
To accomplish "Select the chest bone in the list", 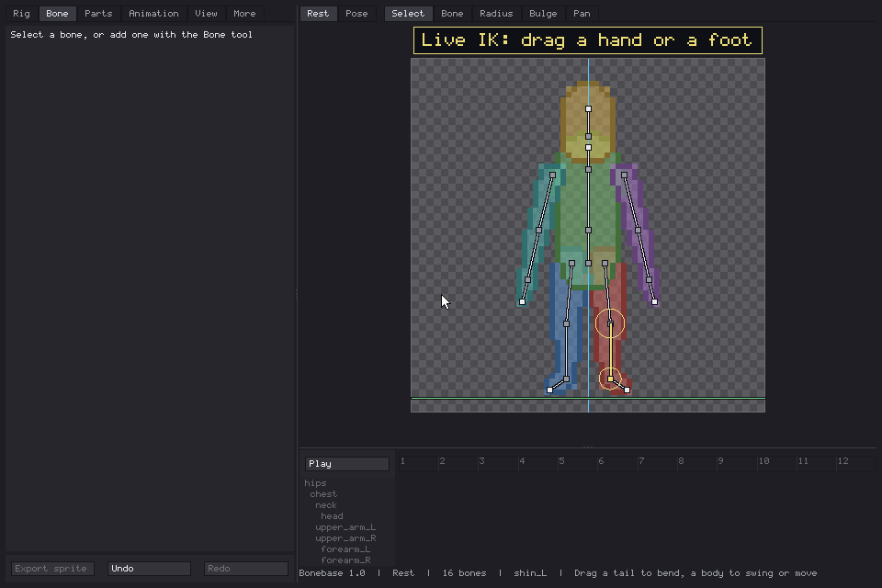I will pyautogui.click(x=323, y=494).
